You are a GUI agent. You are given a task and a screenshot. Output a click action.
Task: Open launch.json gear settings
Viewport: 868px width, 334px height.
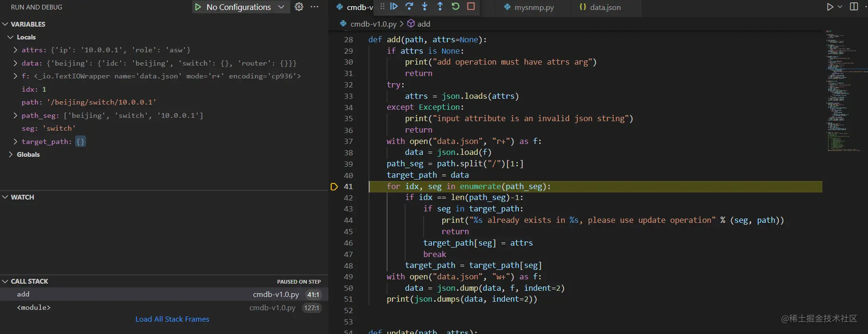click(299, 7)
